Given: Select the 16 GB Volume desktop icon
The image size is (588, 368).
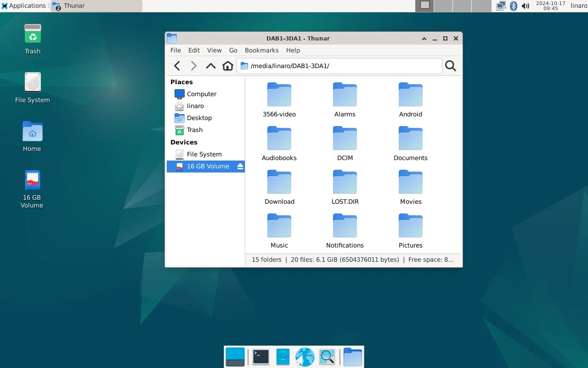Looking at the screenshot, I should (32, 189).
